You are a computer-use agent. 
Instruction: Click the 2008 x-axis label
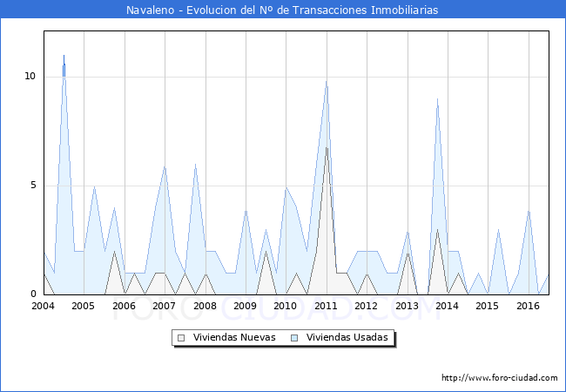pyautogui.click(x=205, y=306)
